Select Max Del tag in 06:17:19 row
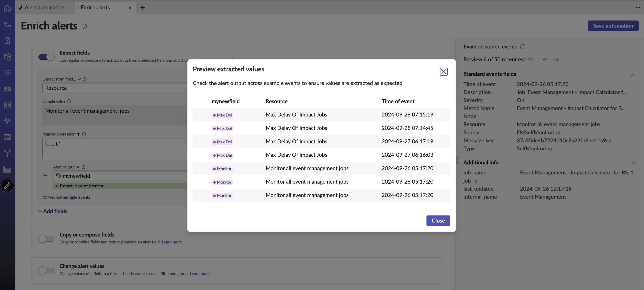The height and width of the screenshot is (290, 644). [x=223, y=142]
